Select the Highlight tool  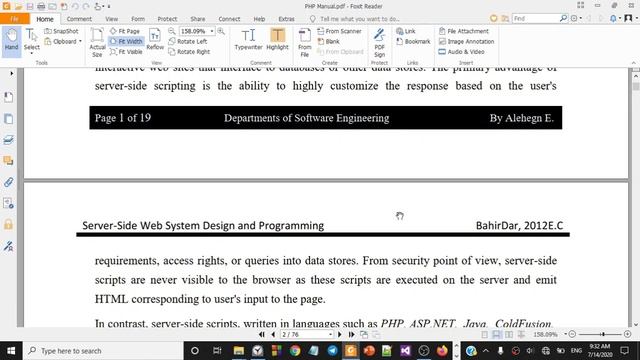[x=278, y=40]
